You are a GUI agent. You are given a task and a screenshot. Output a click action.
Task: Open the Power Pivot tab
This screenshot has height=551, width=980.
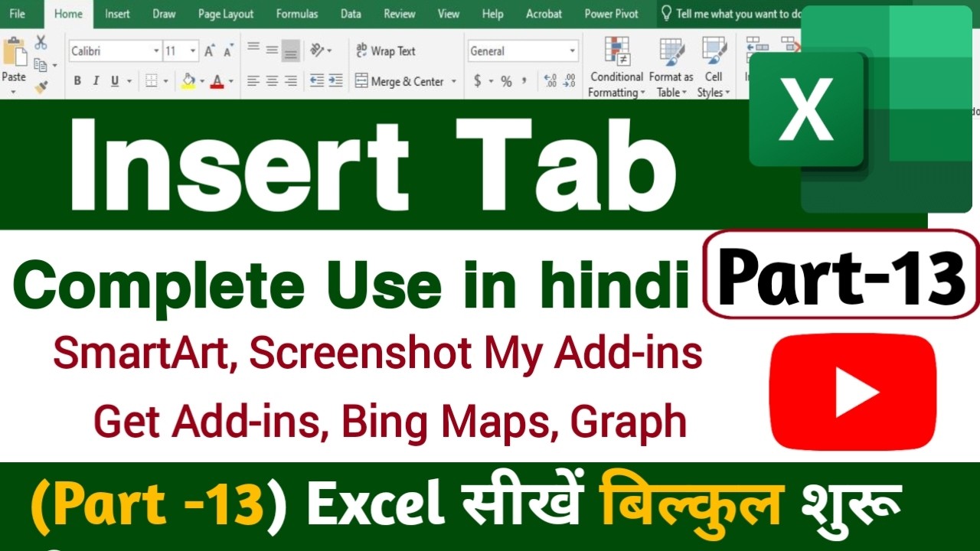[x=612, y=14]
